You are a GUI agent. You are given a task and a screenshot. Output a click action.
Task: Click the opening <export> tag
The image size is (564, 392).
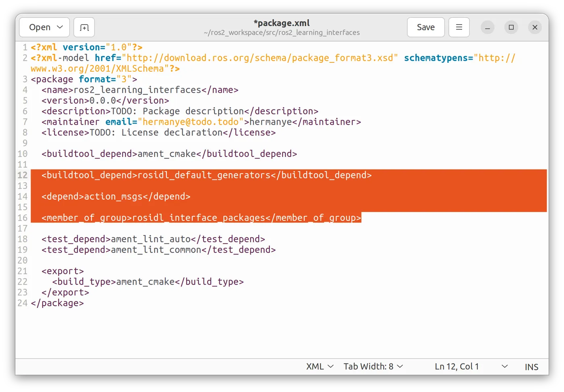click(62, 271)
